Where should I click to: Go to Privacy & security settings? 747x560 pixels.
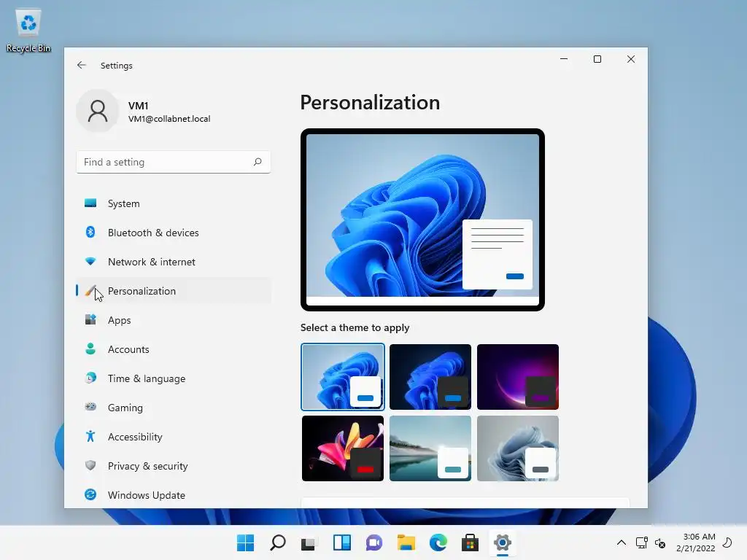click(174, 466)
